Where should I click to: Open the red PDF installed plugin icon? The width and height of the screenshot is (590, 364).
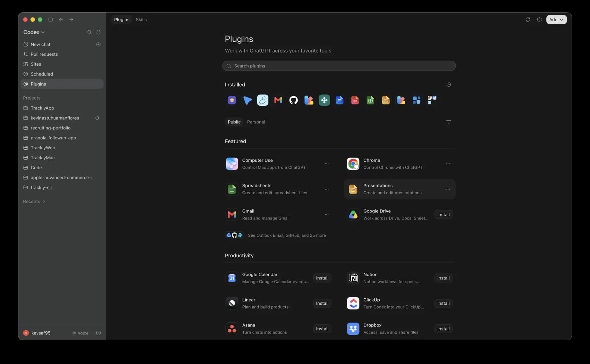(x=355, y=100)
